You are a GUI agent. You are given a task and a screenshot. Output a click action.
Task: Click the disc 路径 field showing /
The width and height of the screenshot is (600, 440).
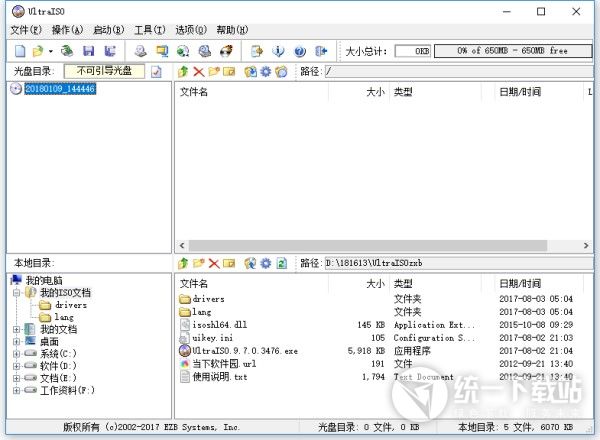(x=459, y=72)
